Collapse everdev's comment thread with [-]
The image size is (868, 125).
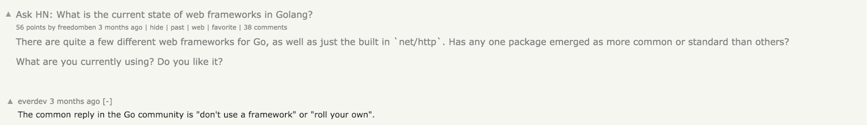(107, 101)
